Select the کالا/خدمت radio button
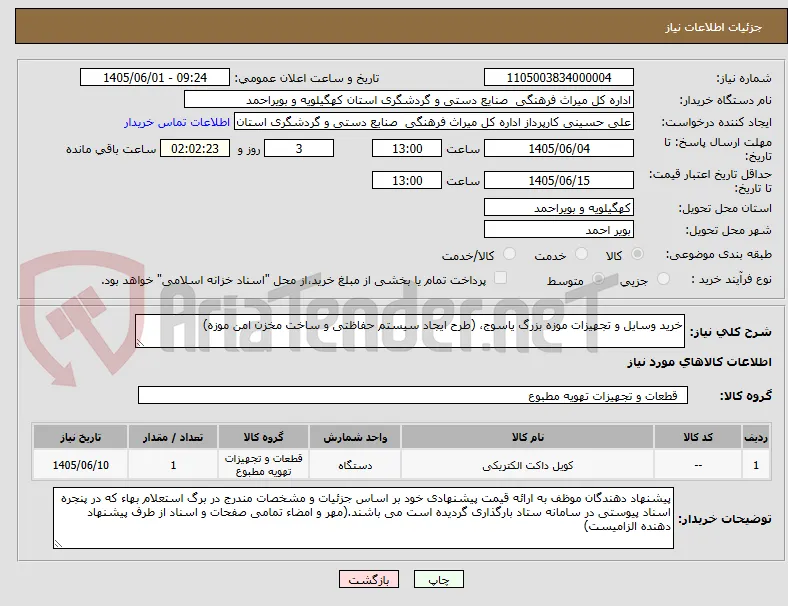 point(510,254)
